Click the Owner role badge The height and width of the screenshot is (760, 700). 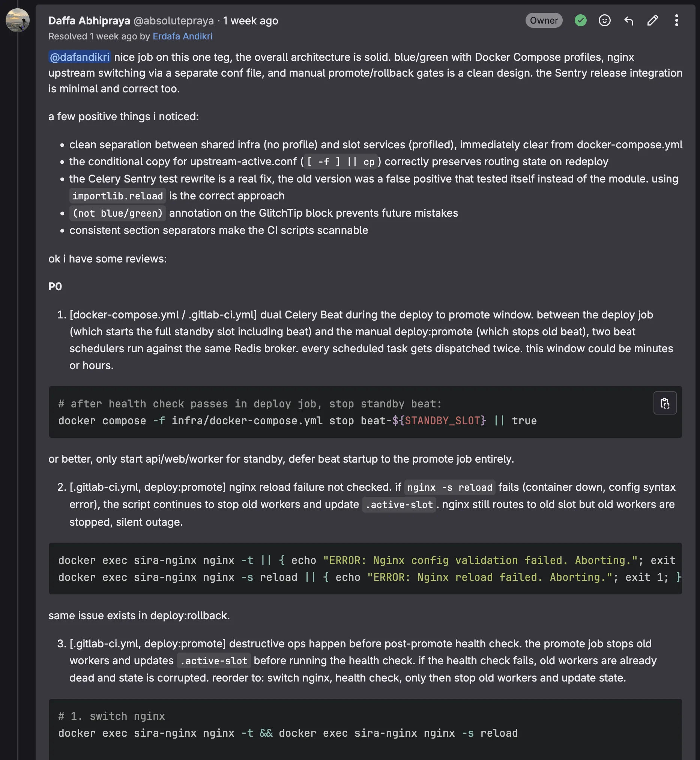(x=544, y=21)
